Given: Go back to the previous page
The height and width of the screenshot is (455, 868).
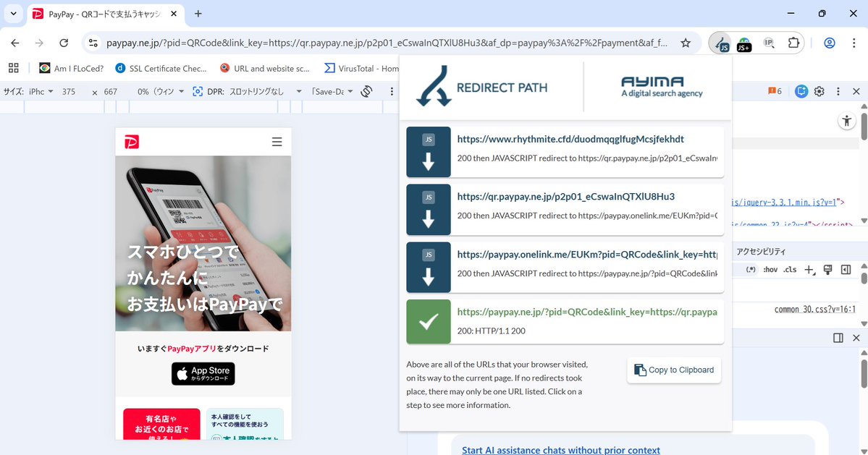Looking at the screenshot, I should (15, 43).
